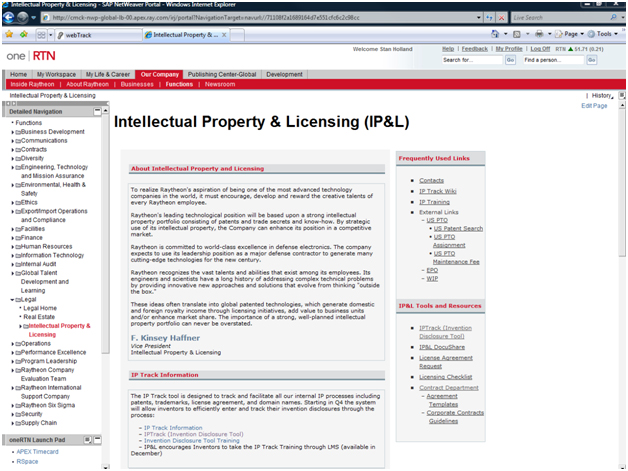The image size is (628, 471).
Task: Open the US Patent Search link
Action: pyautogui.click(x=458, y=229)
